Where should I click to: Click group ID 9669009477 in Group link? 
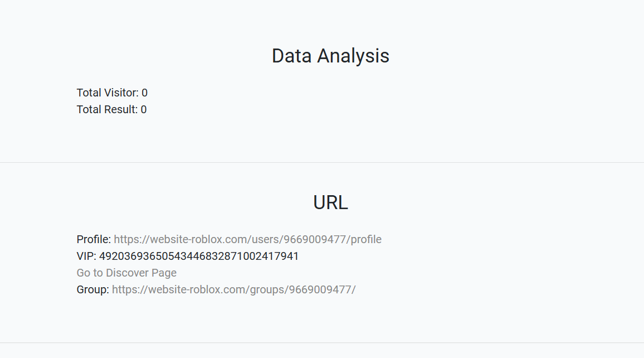320,289
